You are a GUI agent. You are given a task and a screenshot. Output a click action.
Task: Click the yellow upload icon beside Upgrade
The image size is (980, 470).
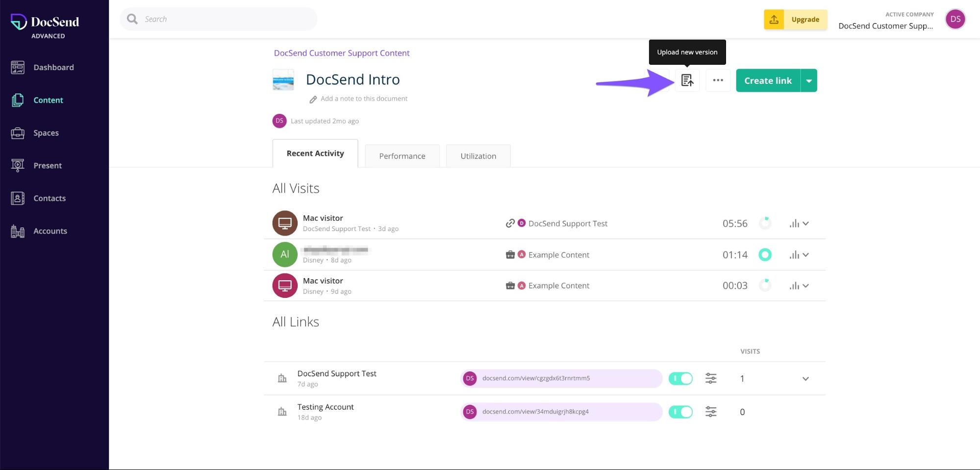[x=774, y=20]
